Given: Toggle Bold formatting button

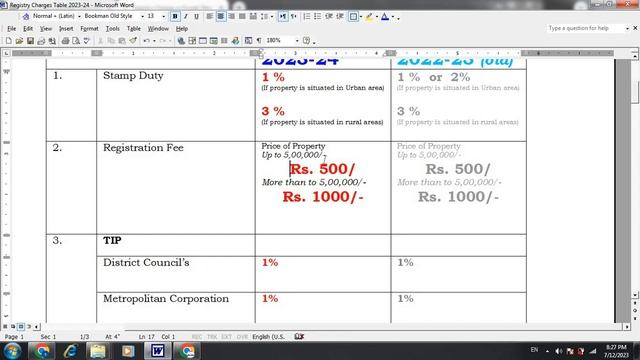Looking at the screenshot, I should pos(175,16).
